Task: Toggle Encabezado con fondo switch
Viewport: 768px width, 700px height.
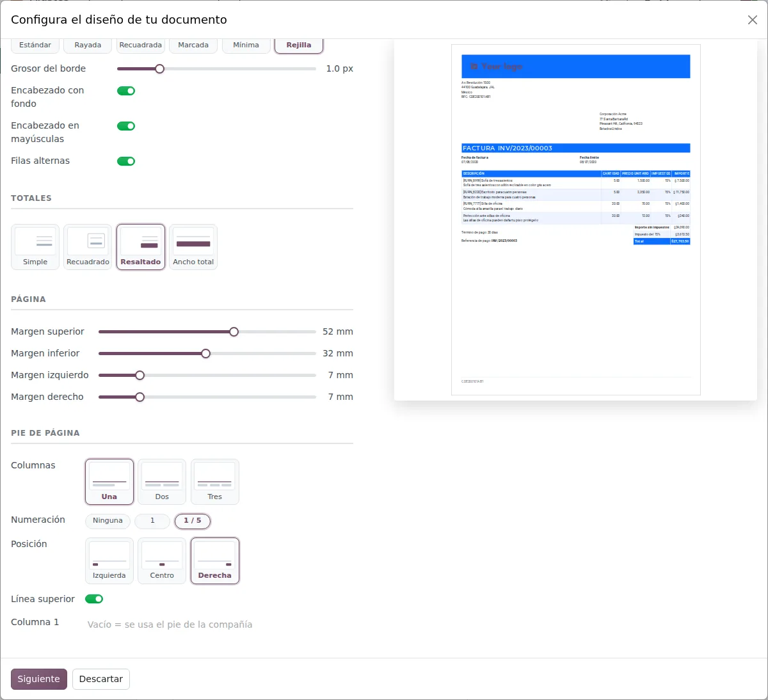Action: pyautogui.click(x=126, y=91)
